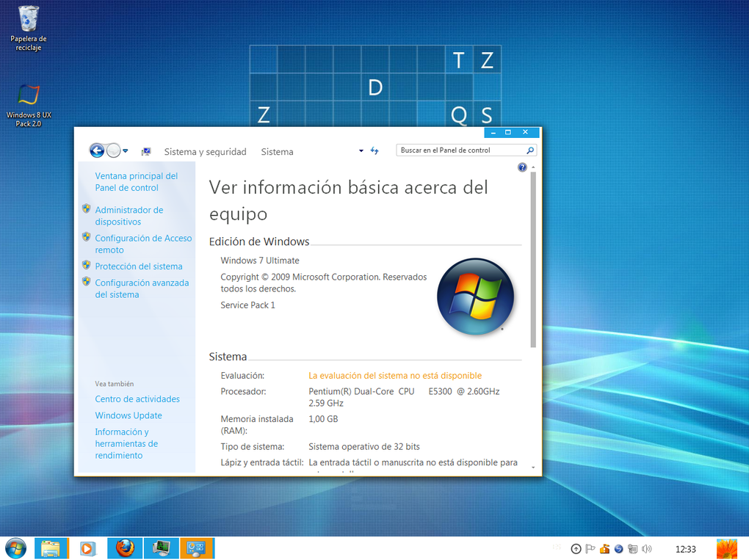The image size is (749, 560).
Task: Click the blue globe tray icon
Action: tap(618, 549)
